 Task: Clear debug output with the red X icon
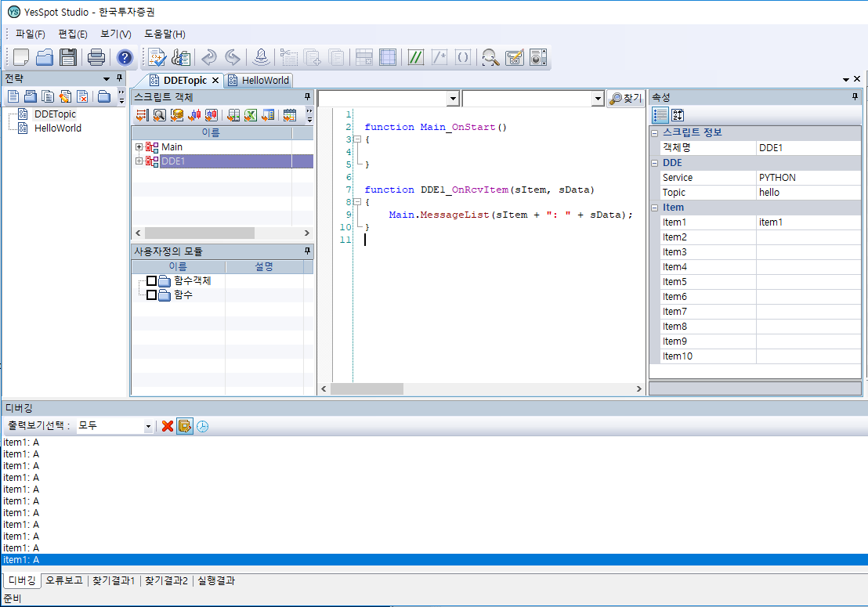168,426
